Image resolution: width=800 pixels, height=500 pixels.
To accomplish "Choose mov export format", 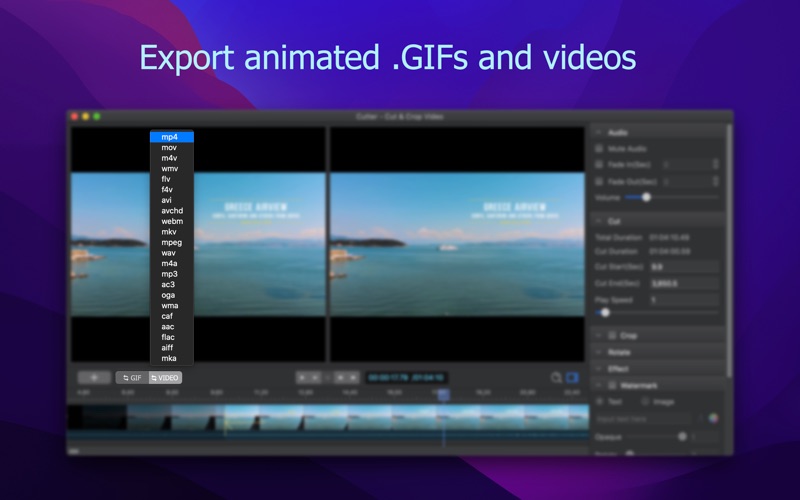I will pos(172,147).
